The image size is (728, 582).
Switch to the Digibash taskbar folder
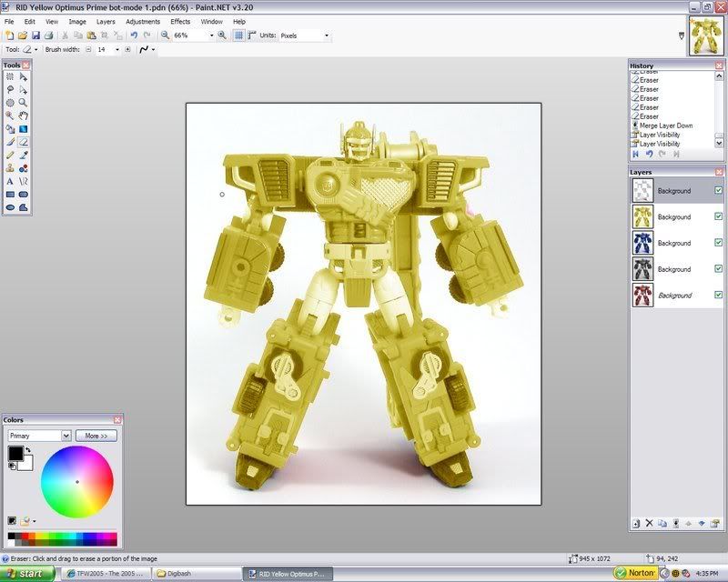pyautogui.click(x=197, y=574)
